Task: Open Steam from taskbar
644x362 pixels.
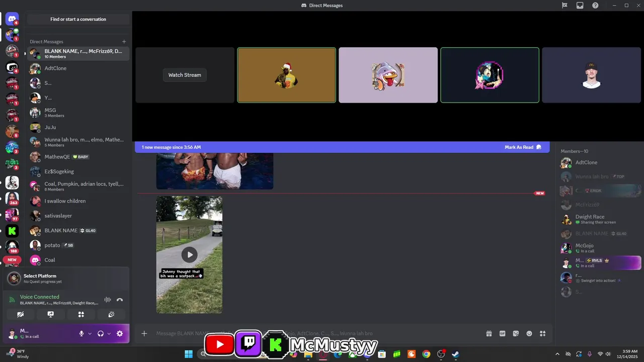Action: point(455,354)
